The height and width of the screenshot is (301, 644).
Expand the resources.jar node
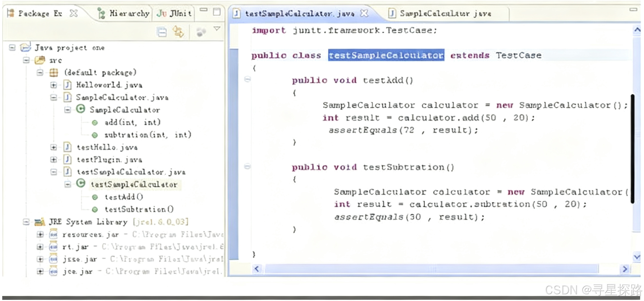[x=40, y=234]
